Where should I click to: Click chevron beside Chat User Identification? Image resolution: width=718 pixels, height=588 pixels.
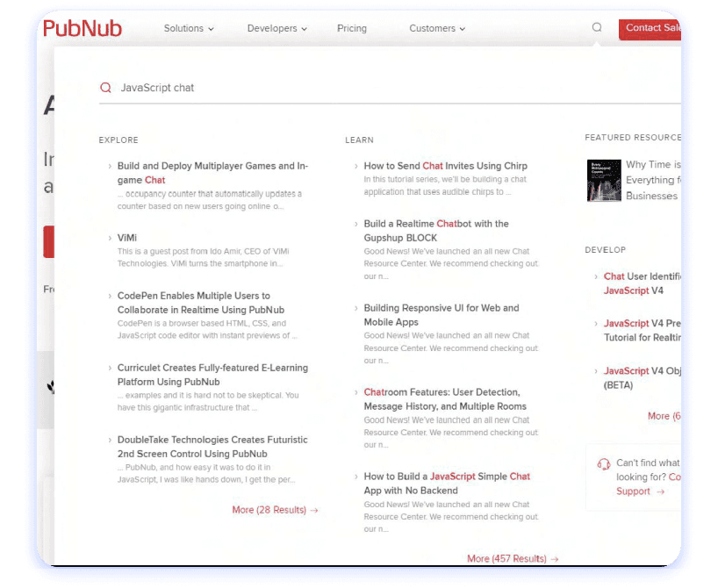coord(596,276)
